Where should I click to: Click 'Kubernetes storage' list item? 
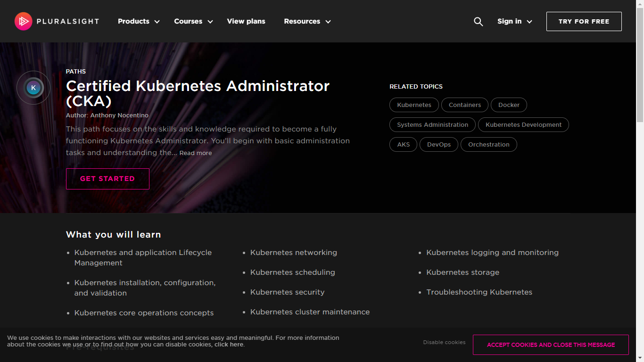(463, 272)
